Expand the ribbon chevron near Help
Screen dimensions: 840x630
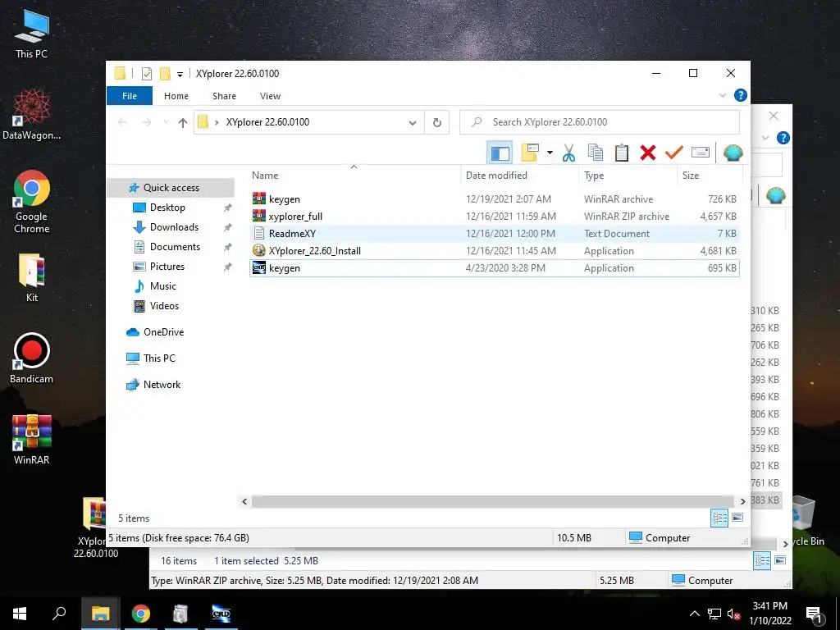[722, 95]
